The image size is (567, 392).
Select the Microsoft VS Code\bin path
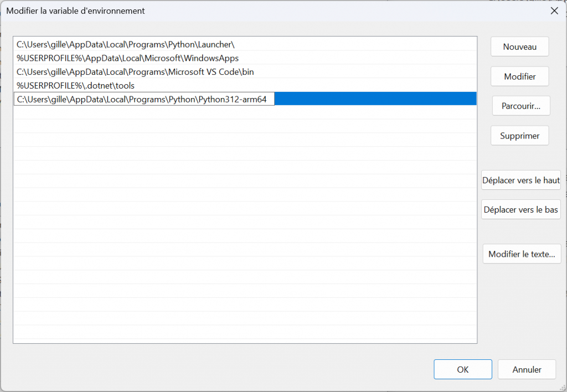135,72
